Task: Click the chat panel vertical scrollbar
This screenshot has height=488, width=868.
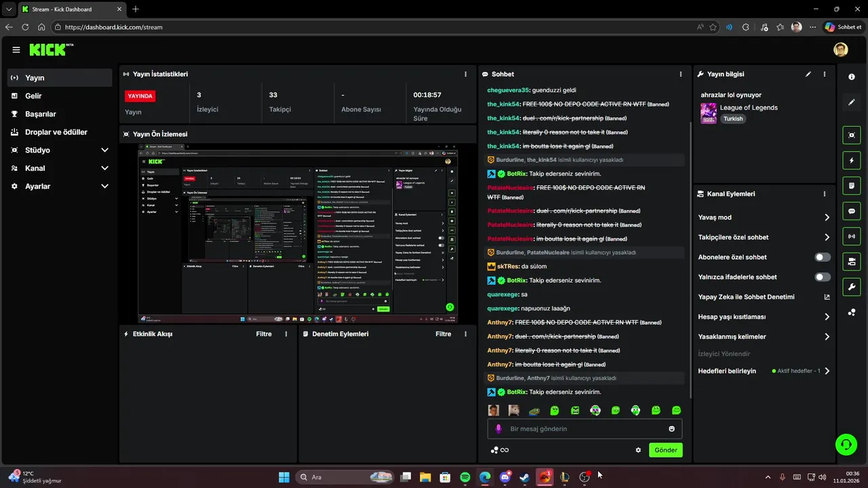Action: 690,260
